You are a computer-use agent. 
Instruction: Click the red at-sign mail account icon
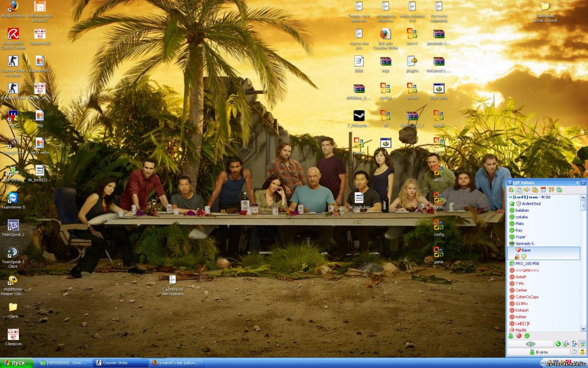[519, 336]
